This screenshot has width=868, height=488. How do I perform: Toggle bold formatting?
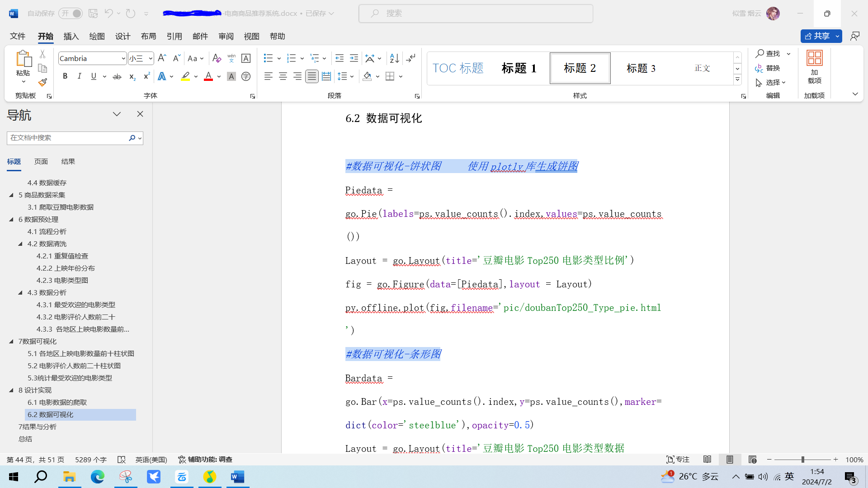tap(65, 76)
